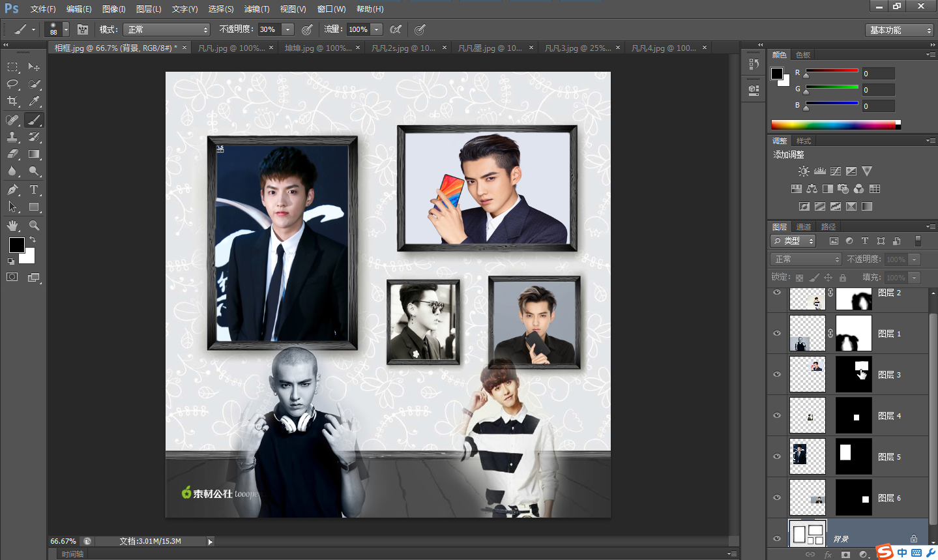This screenshot has width=938, height=560.
Task: Open the 文件(F) menu
Action: (43, 9)
